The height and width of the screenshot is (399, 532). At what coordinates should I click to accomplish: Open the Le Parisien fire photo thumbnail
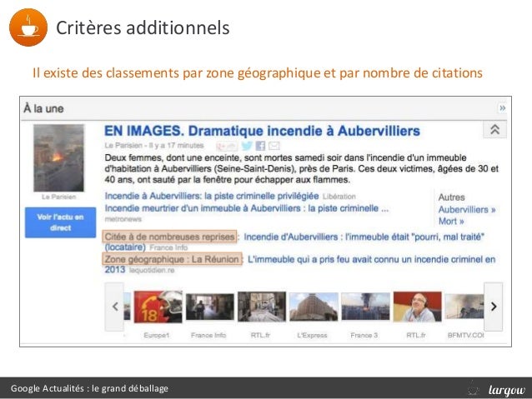click(58, 158)
